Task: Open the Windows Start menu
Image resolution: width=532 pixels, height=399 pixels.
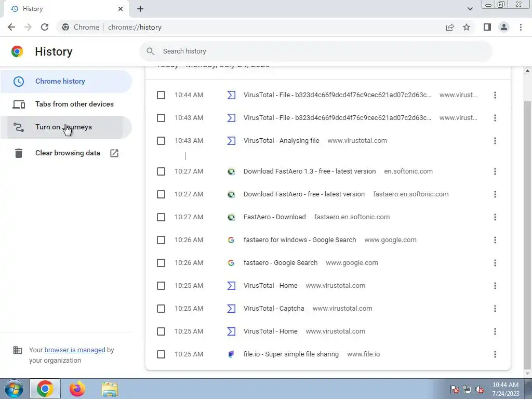Action: (14, 389)
